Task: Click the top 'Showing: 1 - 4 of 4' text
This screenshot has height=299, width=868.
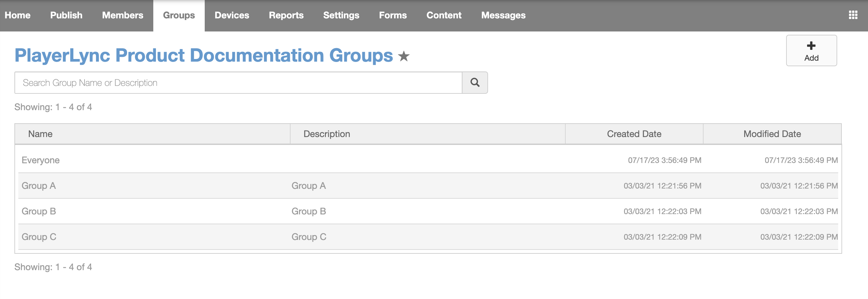Action: (53, 107)
